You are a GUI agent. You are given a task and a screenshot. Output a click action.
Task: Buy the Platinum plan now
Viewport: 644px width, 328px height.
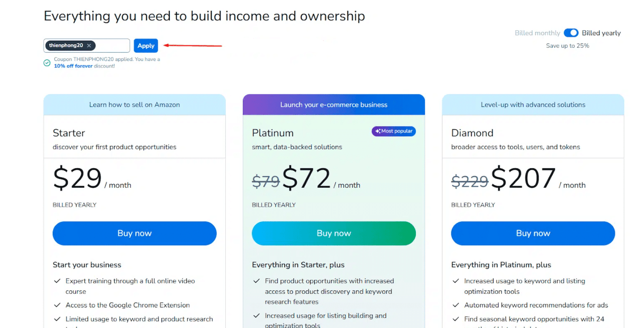tap(334, 234)
